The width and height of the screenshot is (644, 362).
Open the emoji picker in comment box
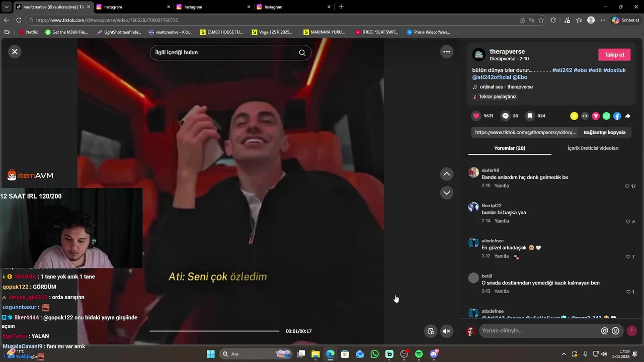(x=615, y=331)
